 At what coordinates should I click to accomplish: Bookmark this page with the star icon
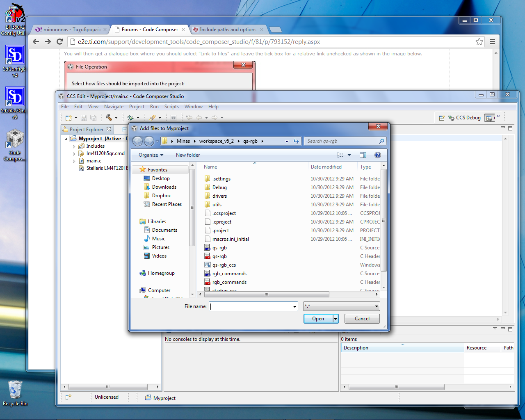479,41
